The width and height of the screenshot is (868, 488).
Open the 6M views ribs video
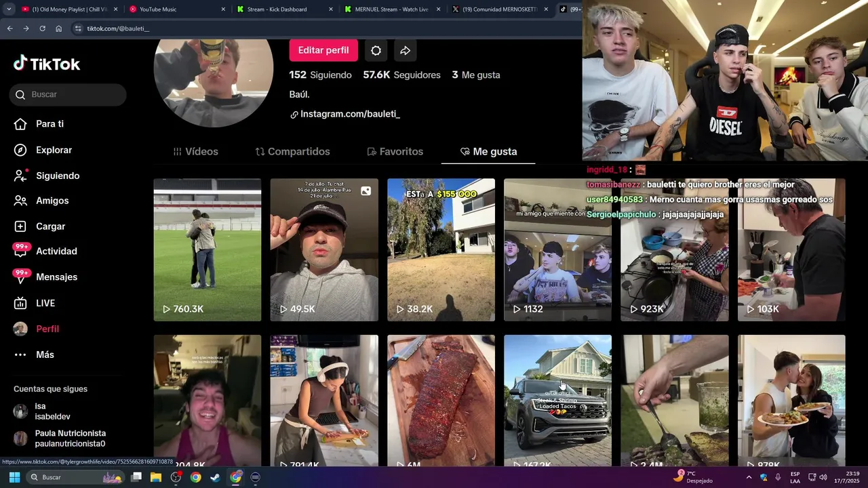[x=441, y=400]
